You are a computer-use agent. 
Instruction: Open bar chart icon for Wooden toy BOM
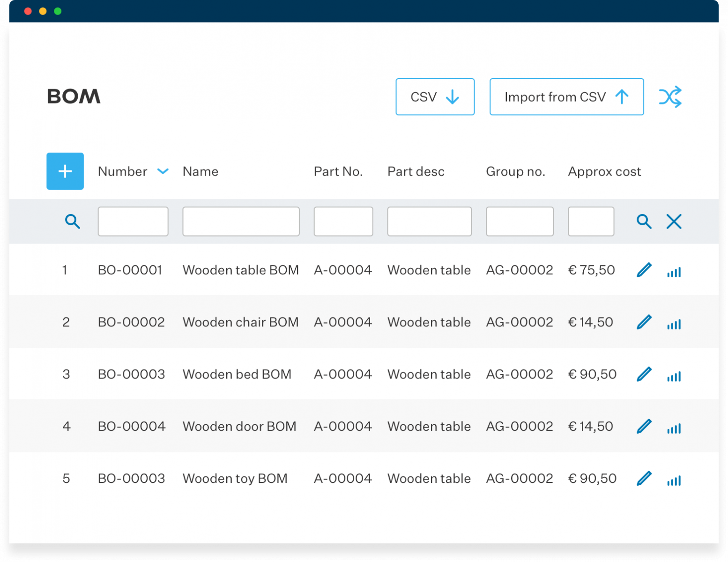674,480
